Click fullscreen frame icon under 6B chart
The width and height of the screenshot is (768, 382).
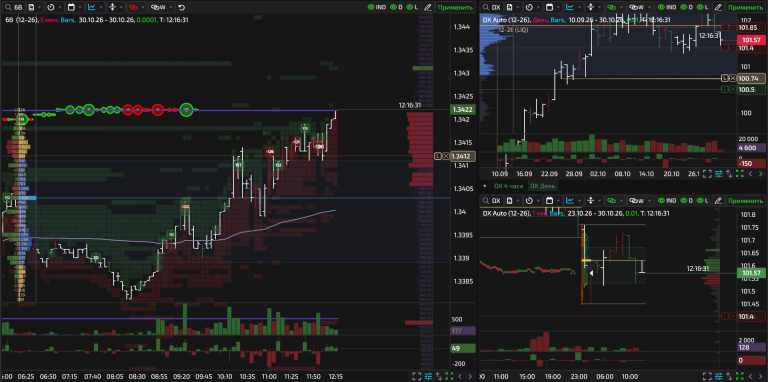pos(417,376)
